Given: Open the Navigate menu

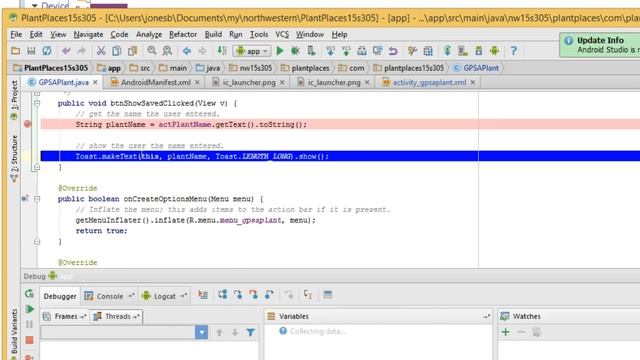Looking at the screenshot, I should (88, 35).
